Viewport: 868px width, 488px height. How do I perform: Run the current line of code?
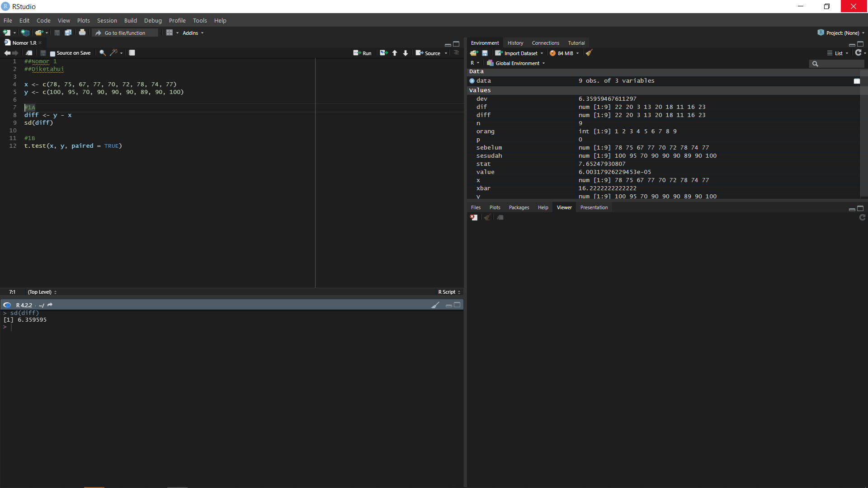pyautogui.click(x=362, y=53)
